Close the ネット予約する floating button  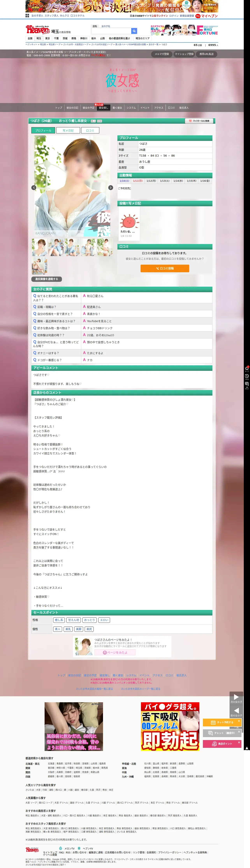[x=239, y=721]
